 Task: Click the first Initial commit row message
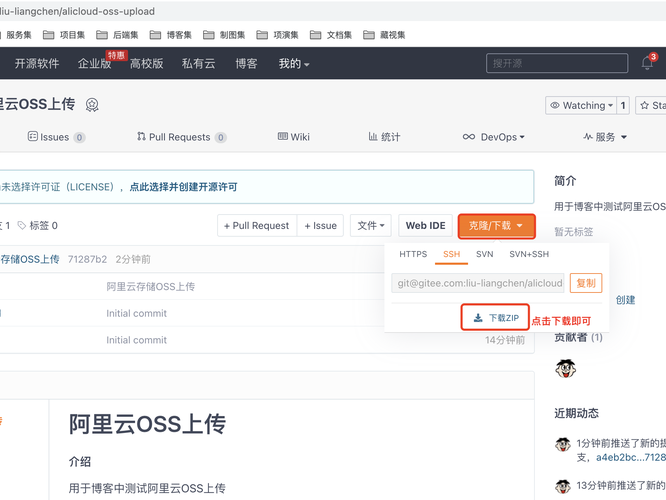coord(136,314)
